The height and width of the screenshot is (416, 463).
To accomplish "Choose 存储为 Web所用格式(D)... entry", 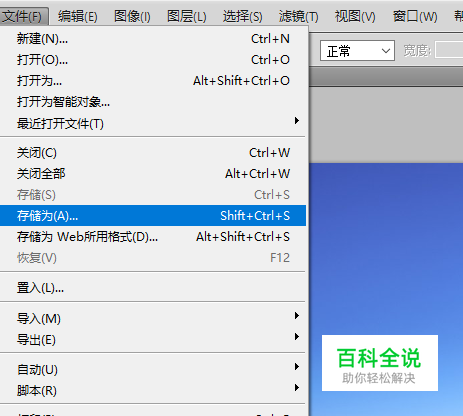I will point(153,237).
